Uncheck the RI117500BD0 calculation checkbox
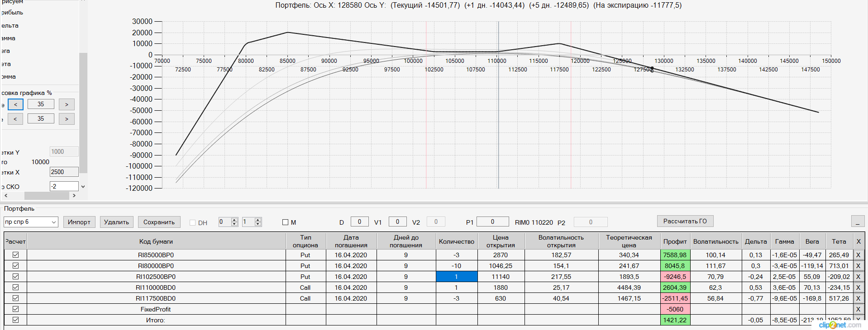This screenshot has height=330, width=868. click(16, 298)
